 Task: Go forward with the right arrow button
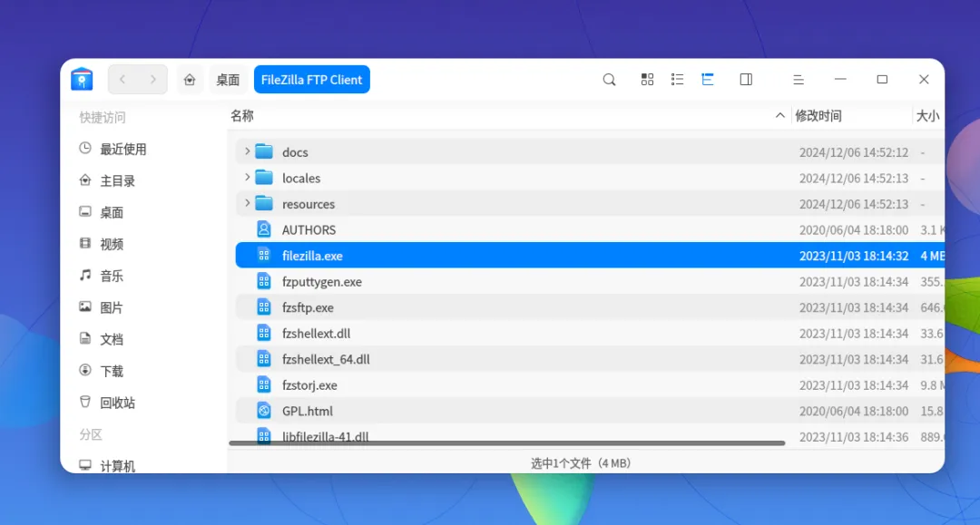click(x=153, y=79)
